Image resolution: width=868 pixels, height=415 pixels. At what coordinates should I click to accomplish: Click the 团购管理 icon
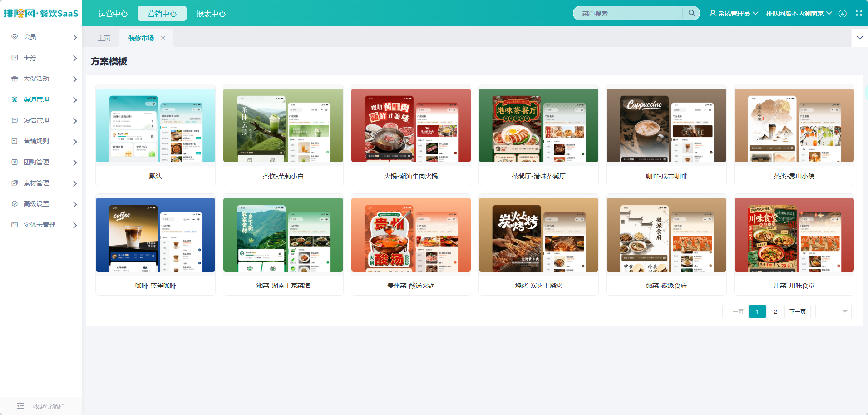(x=15, y=162)
